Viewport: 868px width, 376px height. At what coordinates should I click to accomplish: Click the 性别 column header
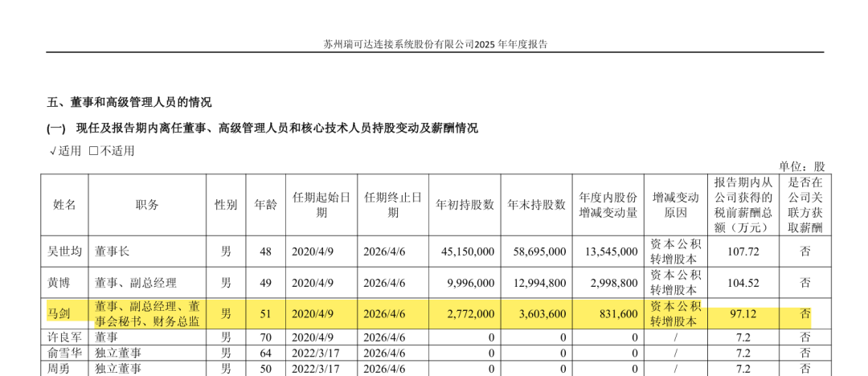click(x=226, y=205)
